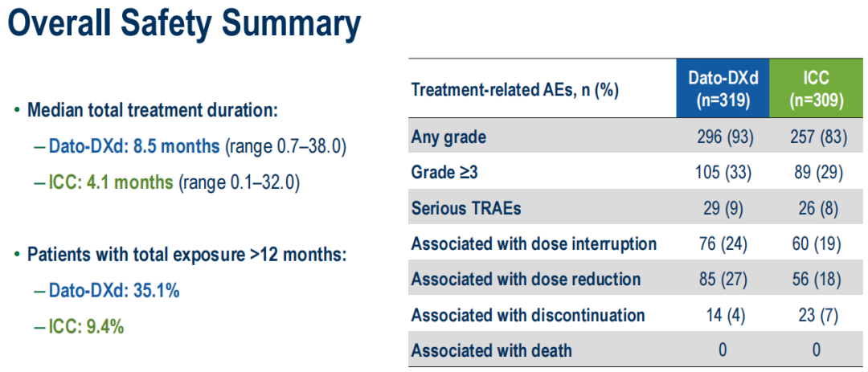
Task: Click "Patients with total exposure >12 months" bullet
Action: tap(186, 255)
